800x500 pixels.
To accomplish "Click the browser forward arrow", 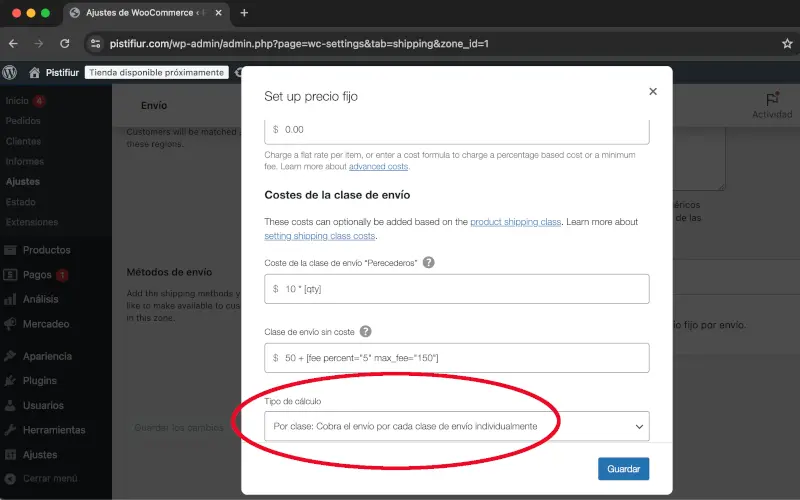I will (39, 44).
